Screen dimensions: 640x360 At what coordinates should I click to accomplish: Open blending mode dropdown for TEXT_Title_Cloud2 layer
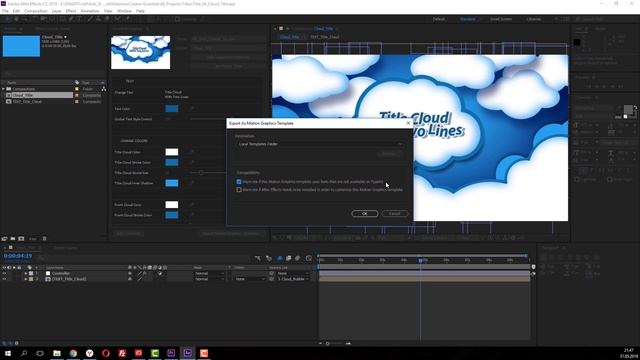(x=209, y=279)
